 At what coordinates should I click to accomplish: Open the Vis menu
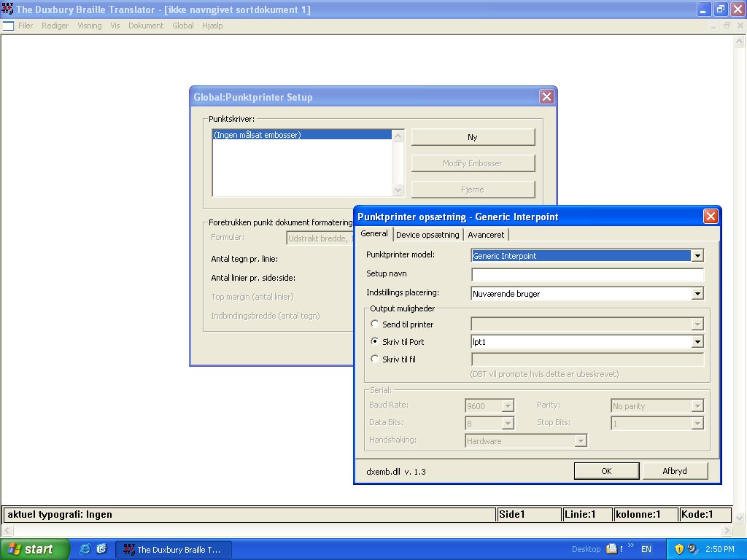pyautogui.click(x=115, y=26)
